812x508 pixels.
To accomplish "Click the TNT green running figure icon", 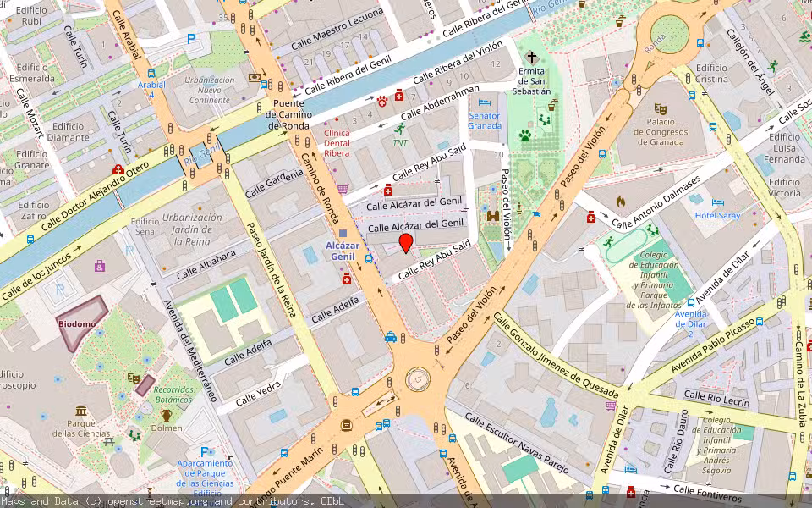I will point(400,129).
